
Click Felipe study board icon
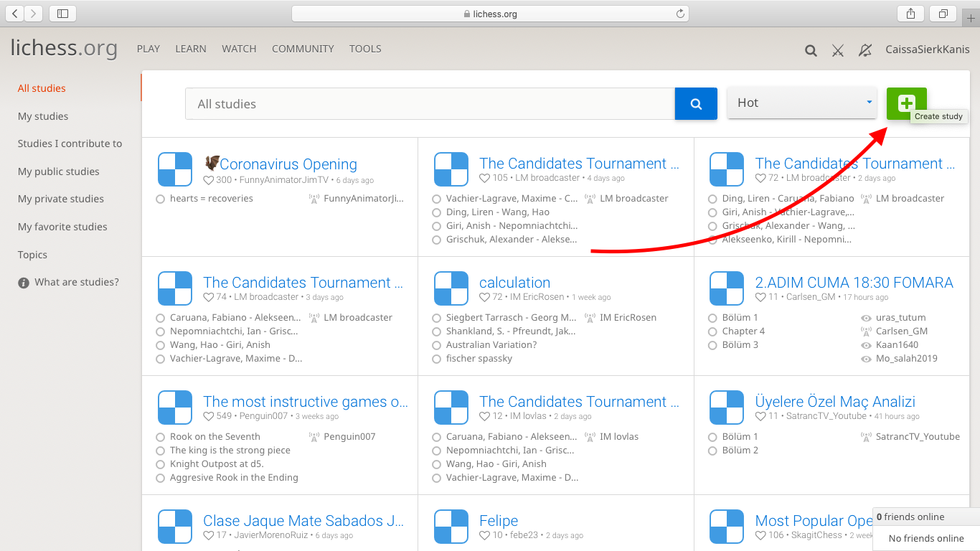pos(451,527)
